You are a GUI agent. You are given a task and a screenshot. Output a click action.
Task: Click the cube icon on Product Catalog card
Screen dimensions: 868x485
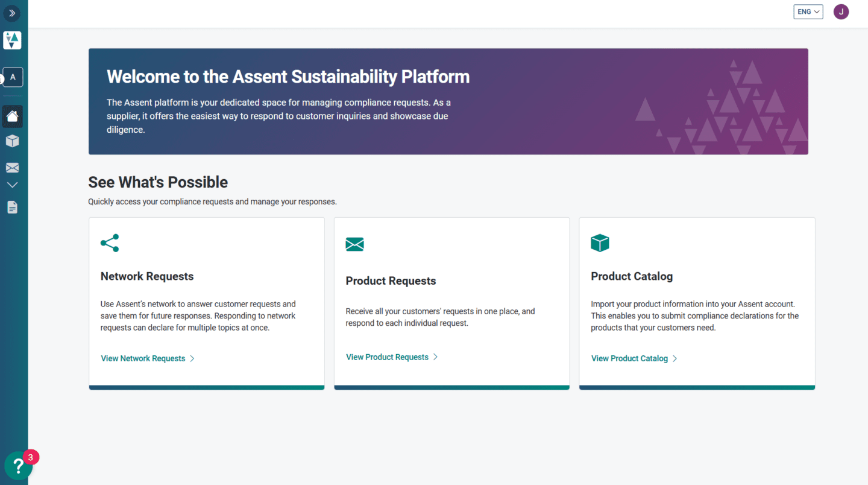point(600,243)
